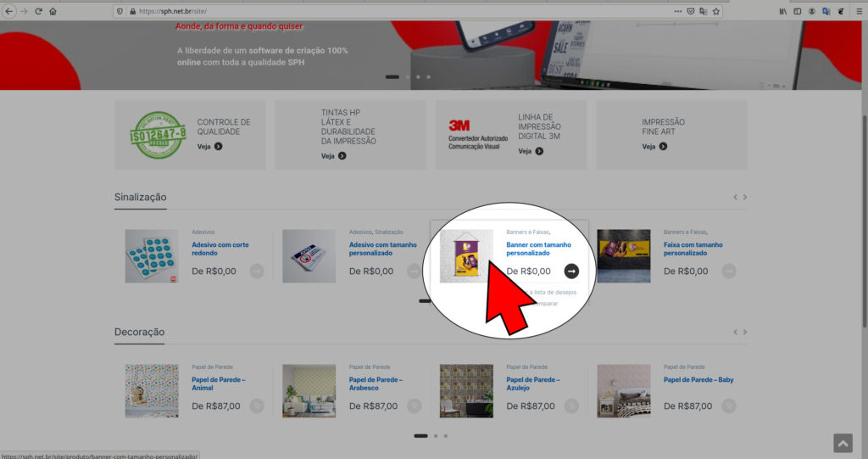Click the Papel de Parede – Azulejo thumbnail

coord(466,390)
